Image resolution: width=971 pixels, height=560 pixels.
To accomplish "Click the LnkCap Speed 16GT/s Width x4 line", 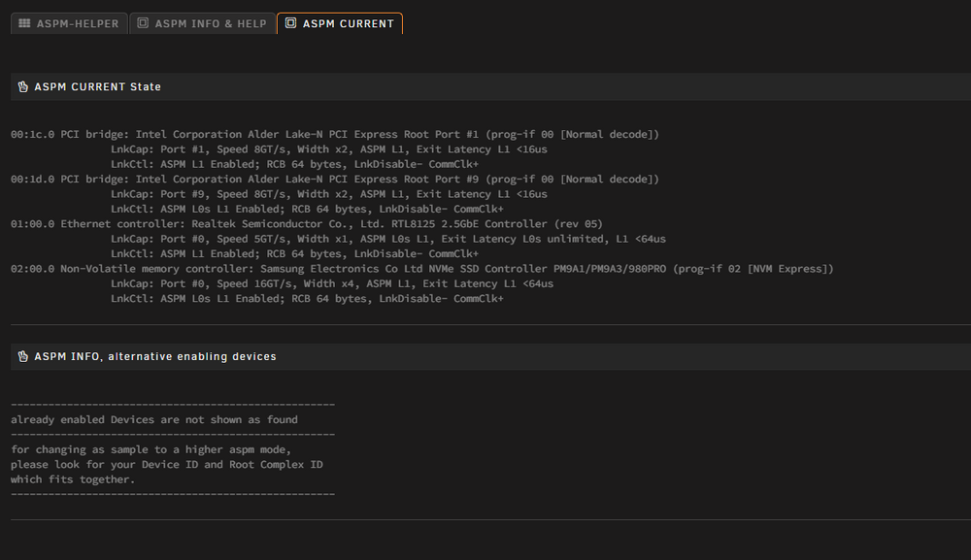I will click(x=332, y=283).
